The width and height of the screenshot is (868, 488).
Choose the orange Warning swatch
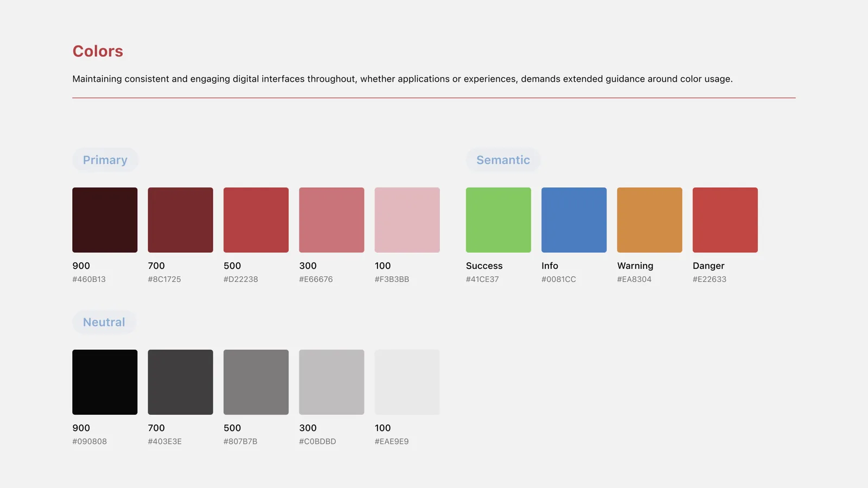click(649, 220)
